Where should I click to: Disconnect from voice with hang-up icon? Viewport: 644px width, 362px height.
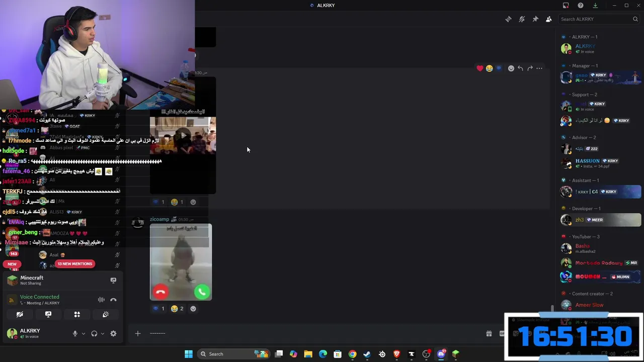[x=113, y=300]
